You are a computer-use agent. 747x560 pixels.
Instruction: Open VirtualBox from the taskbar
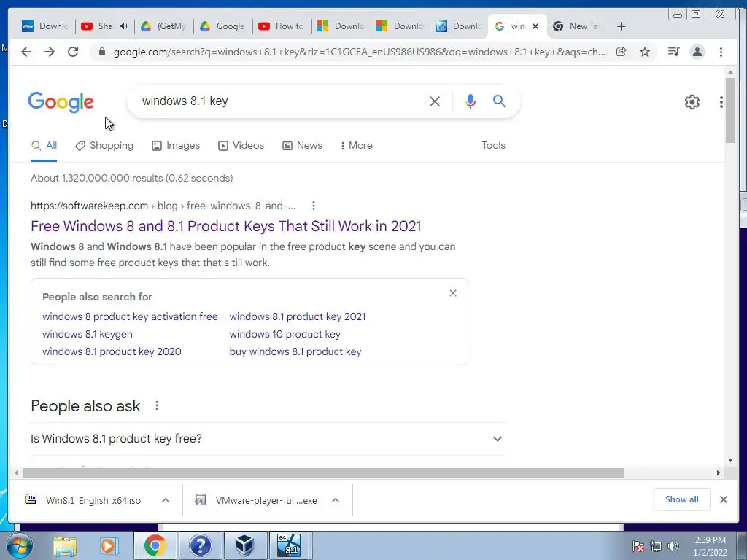coord(245,546)
